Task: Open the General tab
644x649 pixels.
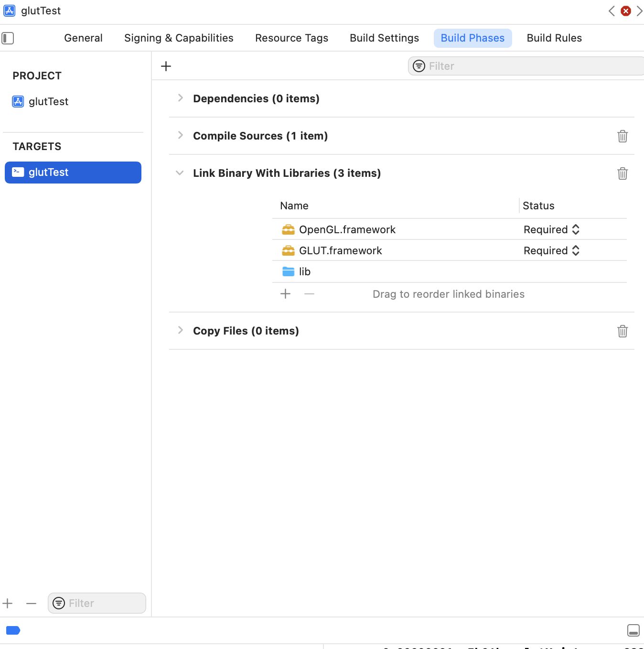Action: 83,38
